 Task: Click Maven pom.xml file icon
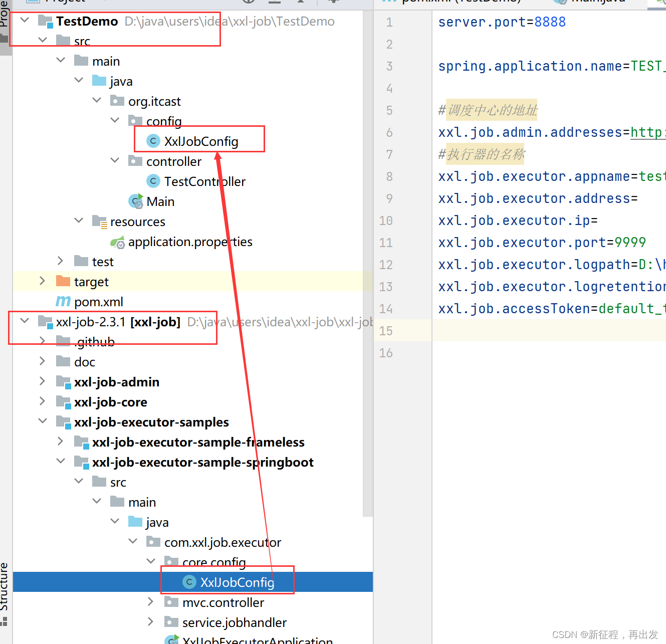click(63, 301)
